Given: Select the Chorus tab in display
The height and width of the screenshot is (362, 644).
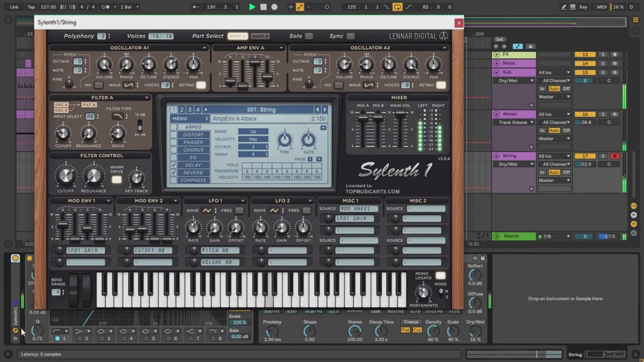Looking at the screenshot, I should tap(193, 150).
